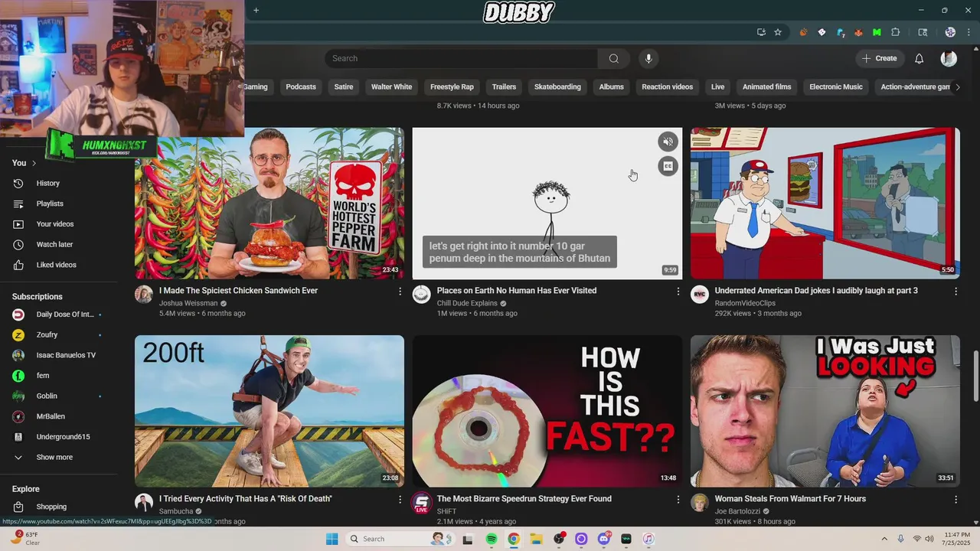Open Chrome profile avatar in toolbar
This screenshot has width=980, height=551.
tap(950, 32)
